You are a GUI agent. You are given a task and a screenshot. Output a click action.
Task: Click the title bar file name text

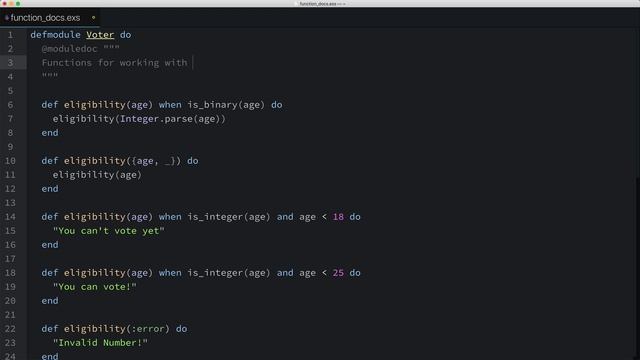tap(322, 4)
